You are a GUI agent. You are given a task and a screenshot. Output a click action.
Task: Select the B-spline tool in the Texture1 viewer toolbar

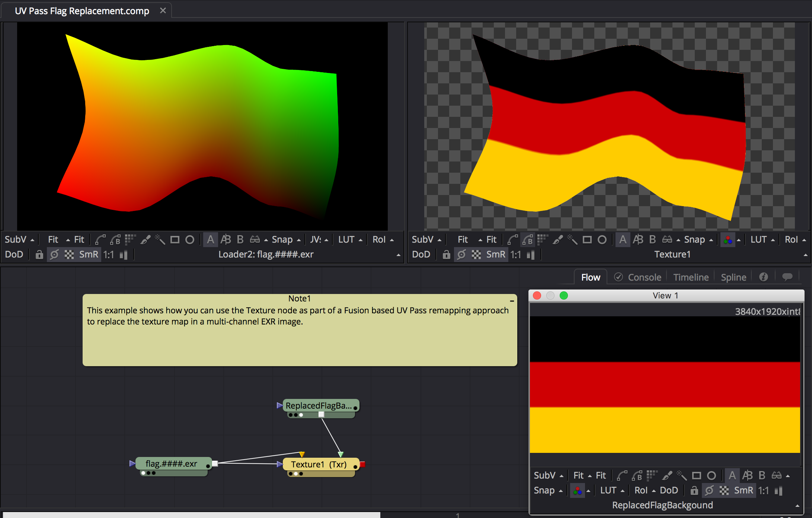528,240
